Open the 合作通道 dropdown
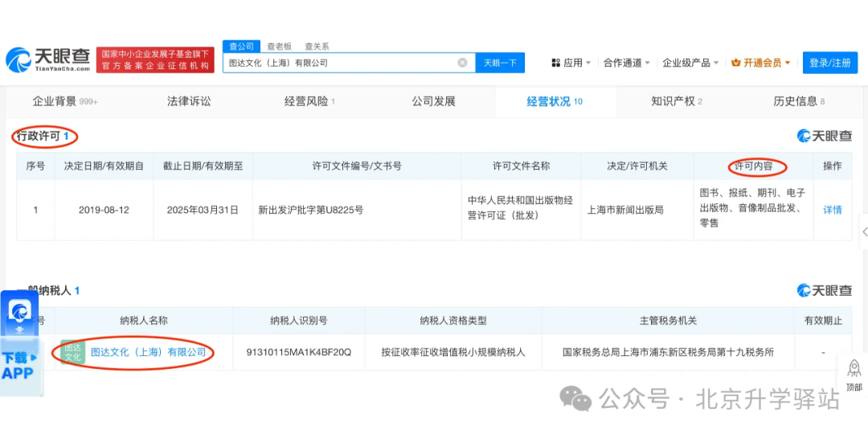Viewport: 868px width, 434px height. [626, 63]
